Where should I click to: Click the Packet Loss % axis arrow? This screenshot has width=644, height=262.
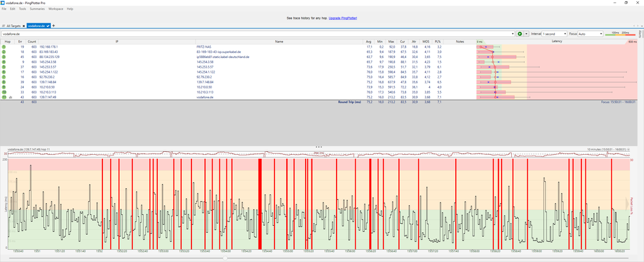[627, 203]
